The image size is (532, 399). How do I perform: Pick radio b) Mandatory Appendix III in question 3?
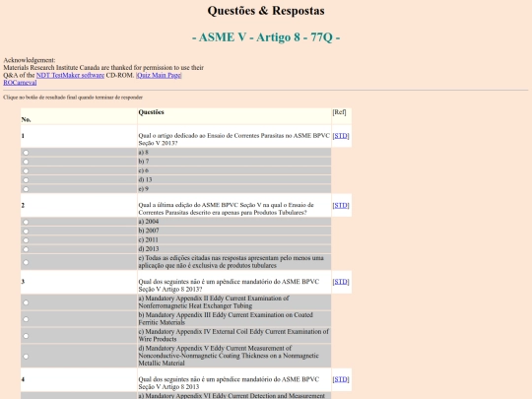pos(26,319)
